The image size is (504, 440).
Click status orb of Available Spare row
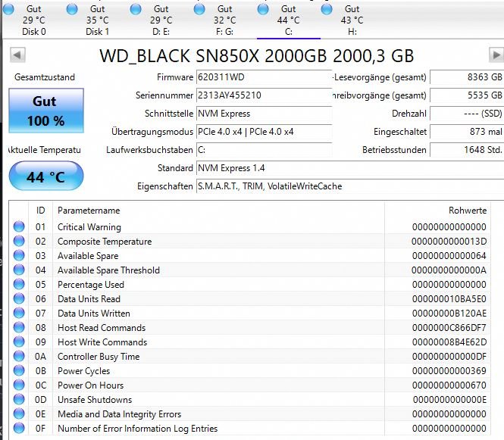pyautogui.click(x=19, y=255)
